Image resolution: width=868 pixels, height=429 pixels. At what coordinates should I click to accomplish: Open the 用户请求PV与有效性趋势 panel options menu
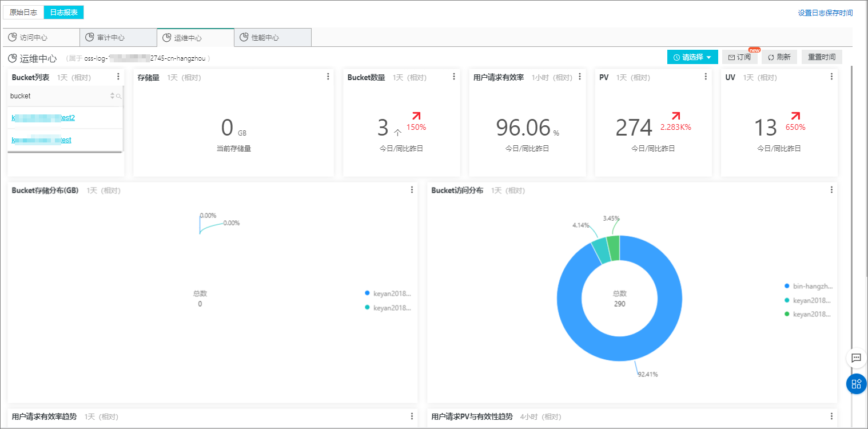point(831,416)
